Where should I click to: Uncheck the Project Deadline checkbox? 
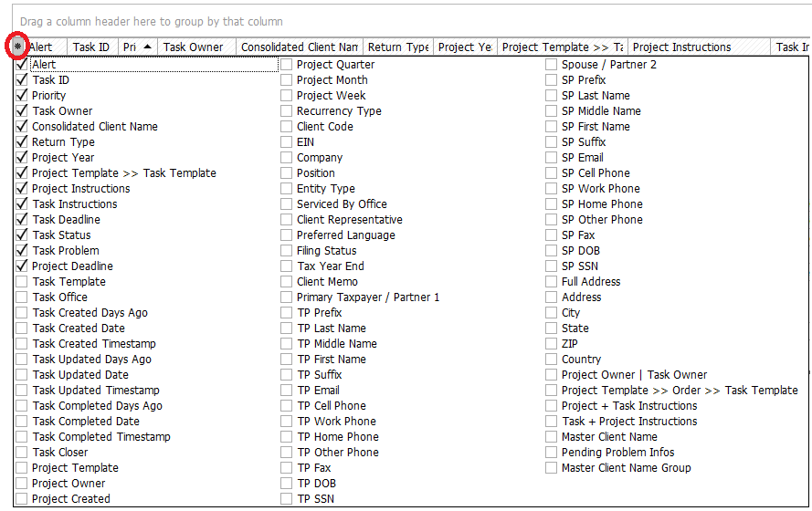(22, 266)
